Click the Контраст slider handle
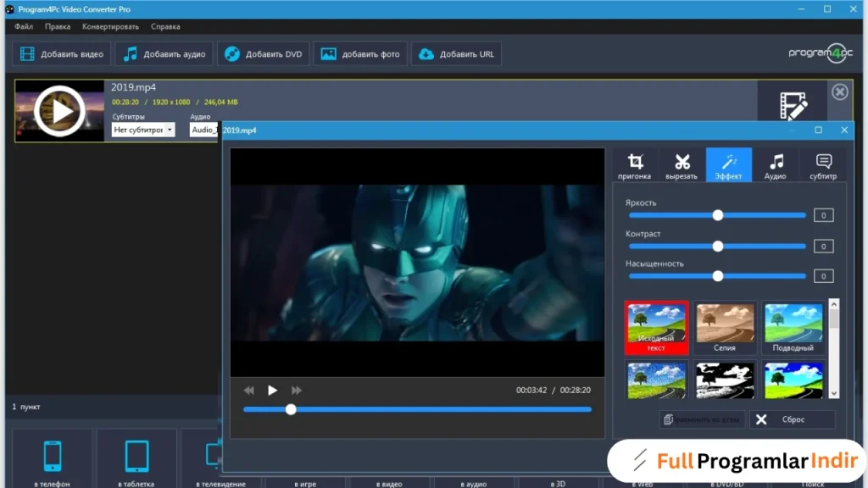The width and height of the screenshot is (868, 488). click(717, 247)
